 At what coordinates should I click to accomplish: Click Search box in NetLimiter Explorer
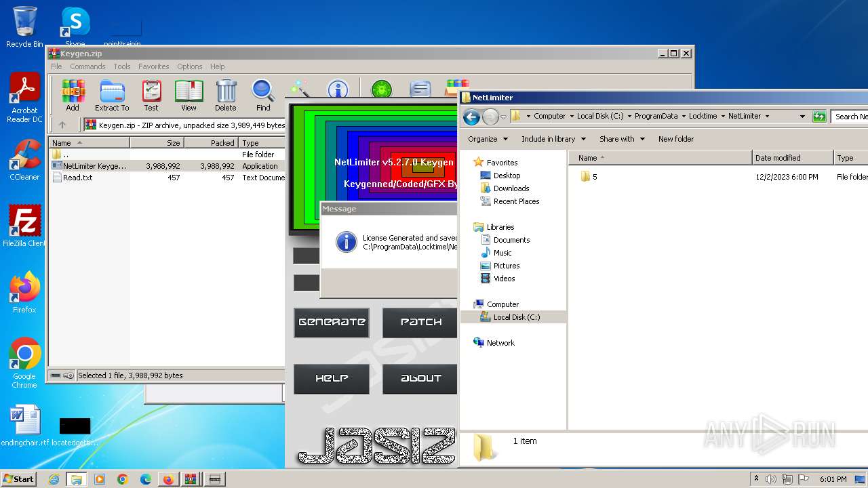click(x=850, y=117)
